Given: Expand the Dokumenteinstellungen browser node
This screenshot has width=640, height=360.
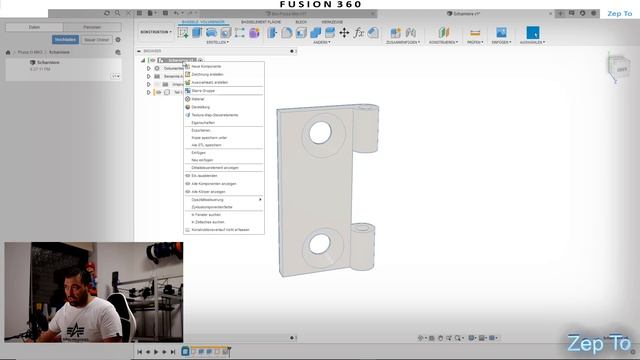Looking at the screenshot, I should tap(149, 68).
